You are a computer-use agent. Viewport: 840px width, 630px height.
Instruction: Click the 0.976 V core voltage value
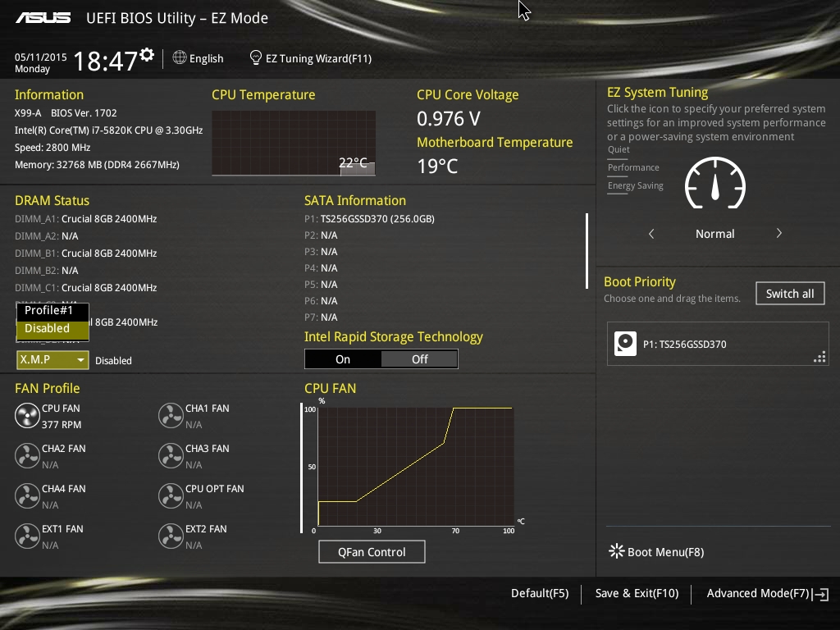click(449, 118)
